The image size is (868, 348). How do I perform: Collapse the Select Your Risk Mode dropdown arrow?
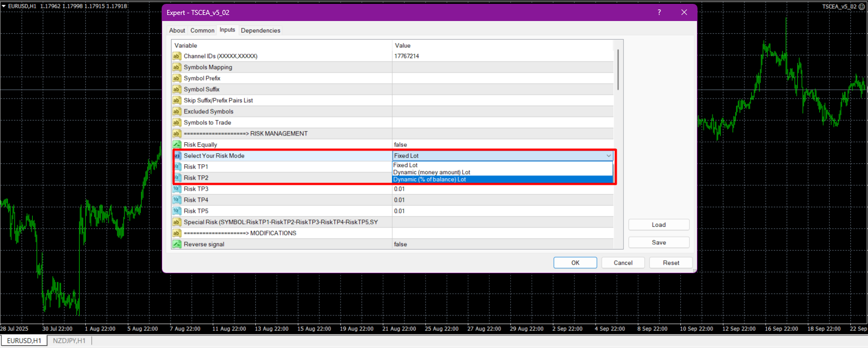pyautogui.click(x=608, y=156)
